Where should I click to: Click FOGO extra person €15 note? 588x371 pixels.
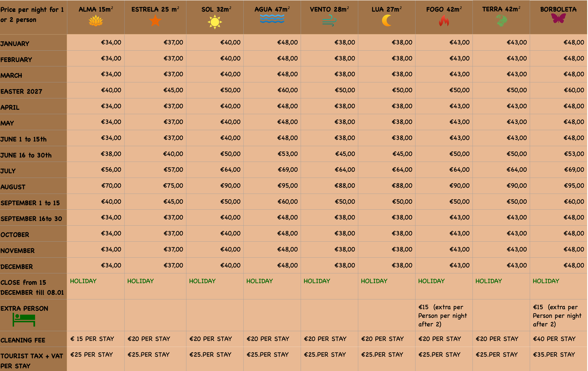(x=442, y=316)
